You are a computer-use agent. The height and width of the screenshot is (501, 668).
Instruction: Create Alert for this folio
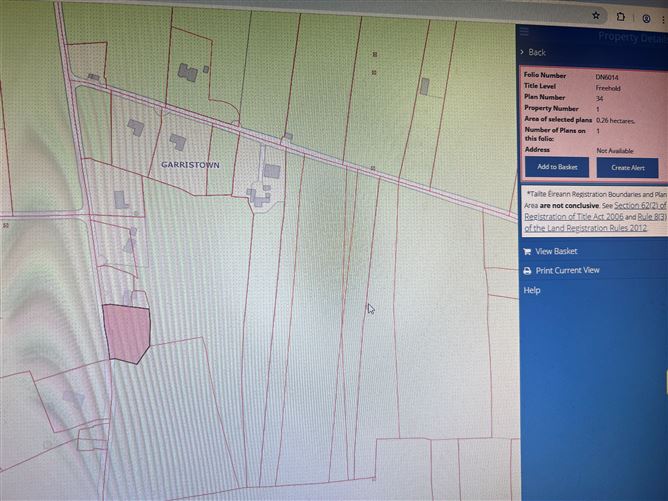pos(628,168)
